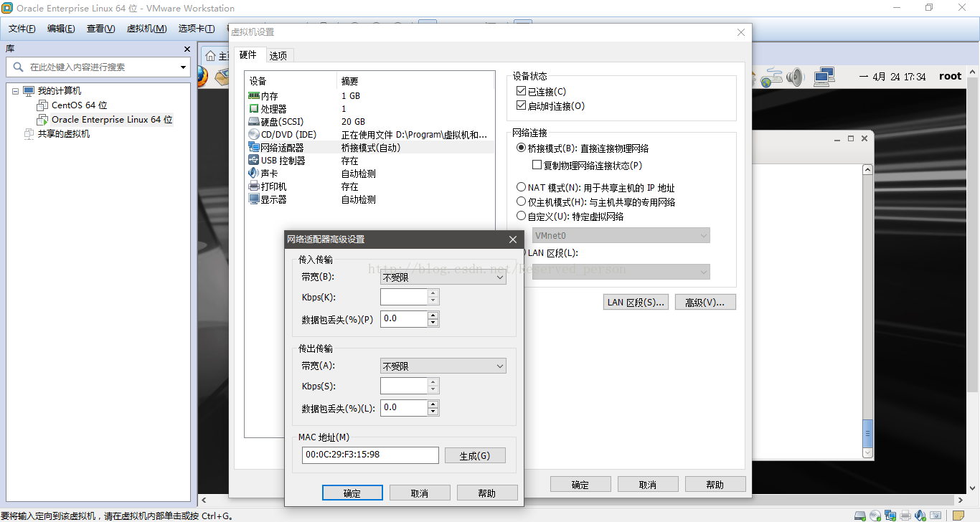The image size is (980, 522).
Task: Collapse the 我的计算机 tree node
Action: (15, 91)
